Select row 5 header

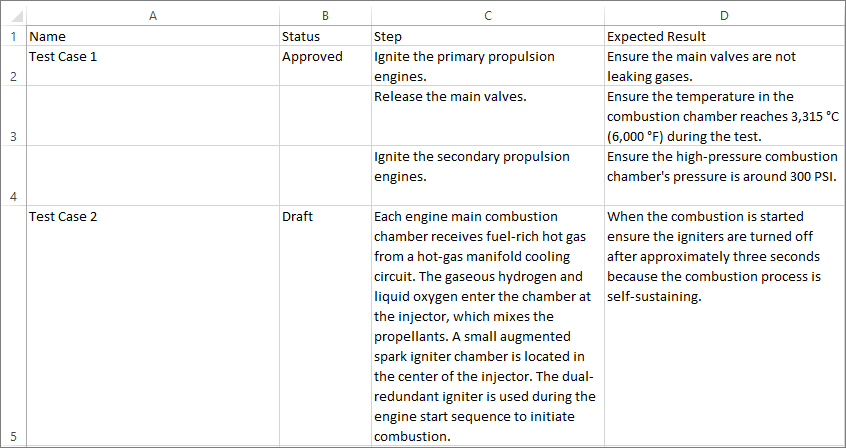click(13, 326)
